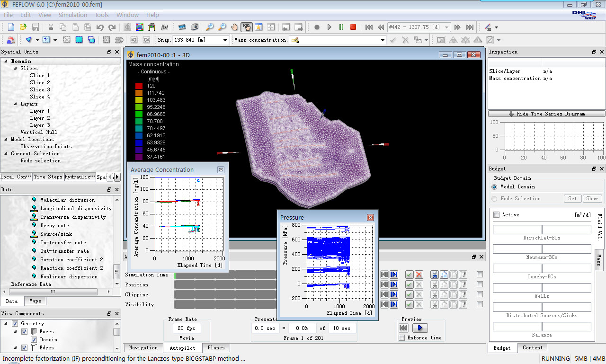
Task: Click the Preview play button
Action: click(420, 328)
